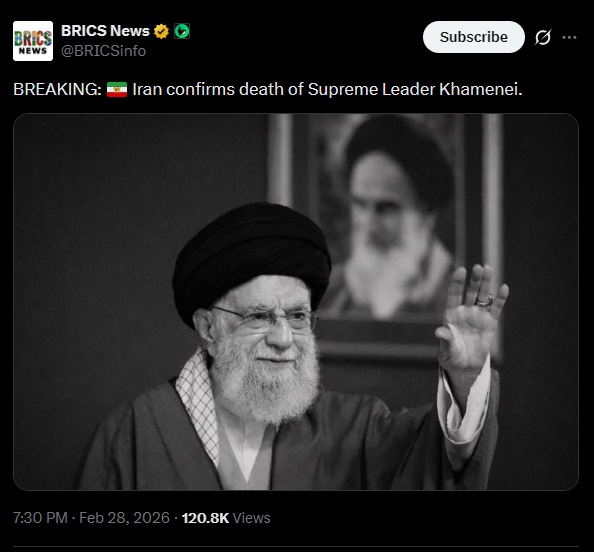
Task: Click the Iran flag emoji in post
Action: coord(117,90)
